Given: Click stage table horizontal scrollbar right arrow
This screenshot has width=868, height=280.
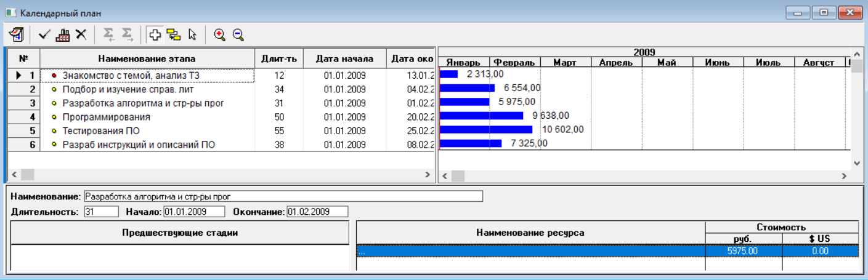Looking at the screenshot, I should tap(428, 175).
